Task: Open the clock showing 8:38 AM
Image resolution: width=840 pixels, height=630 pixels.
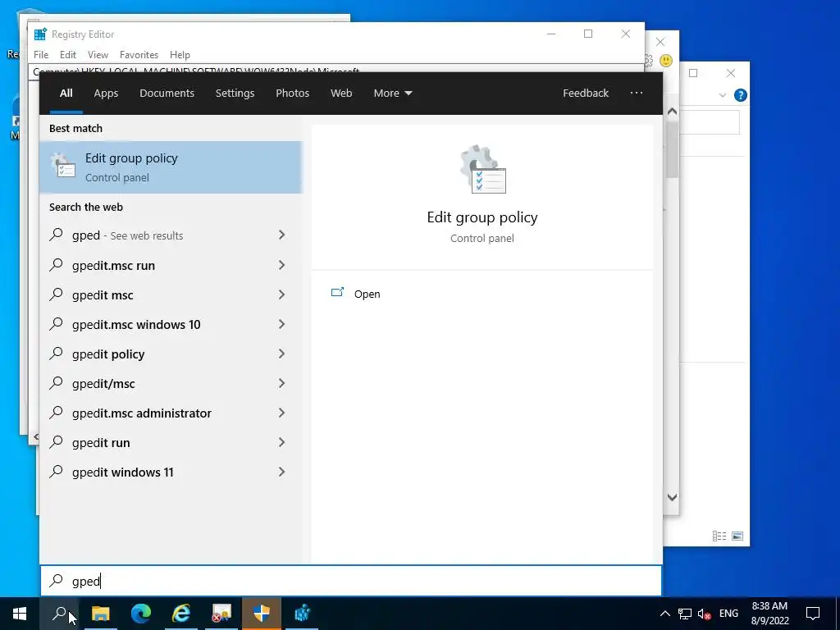Action: pos(769,614)
